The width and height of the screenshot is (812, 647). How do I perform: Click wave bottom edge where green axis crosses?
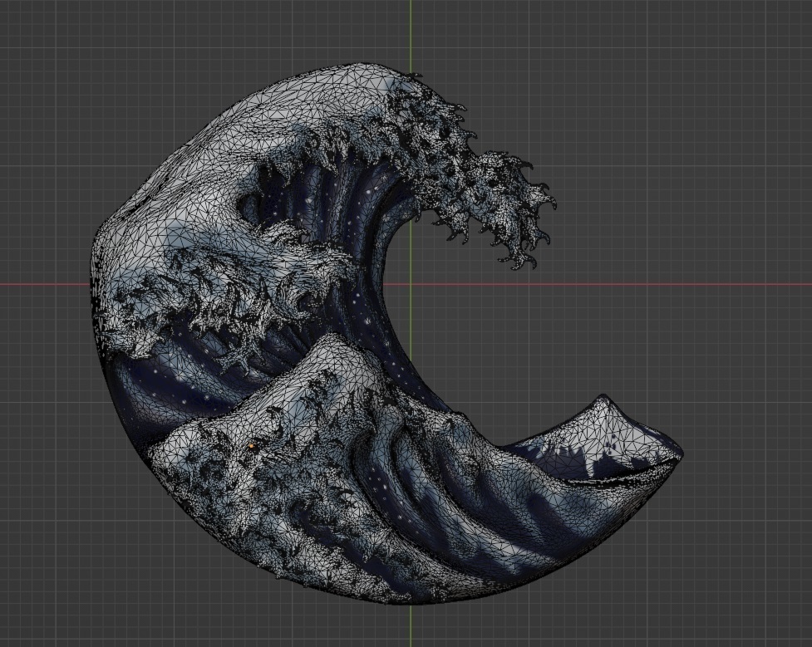[411, 601]
